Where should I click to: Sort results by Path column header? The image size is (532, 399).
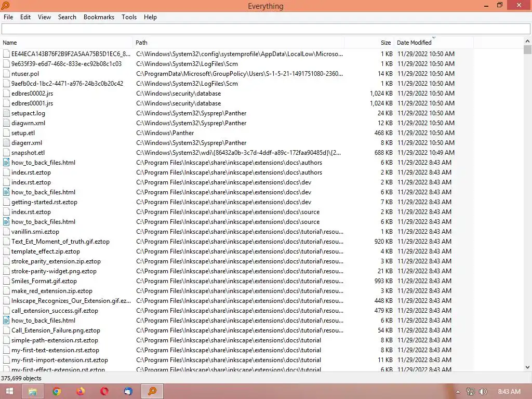(238, 43)
